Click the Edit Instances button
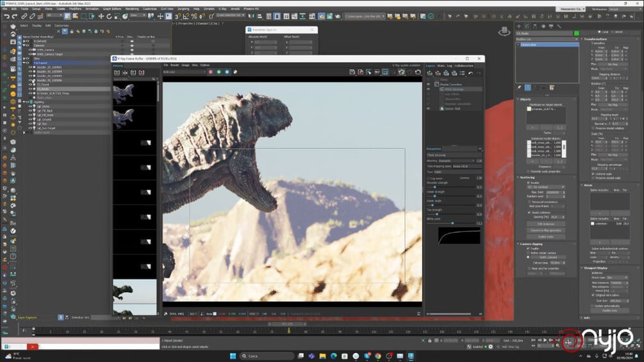Screen dimensions: 644x362 (546, 224)
